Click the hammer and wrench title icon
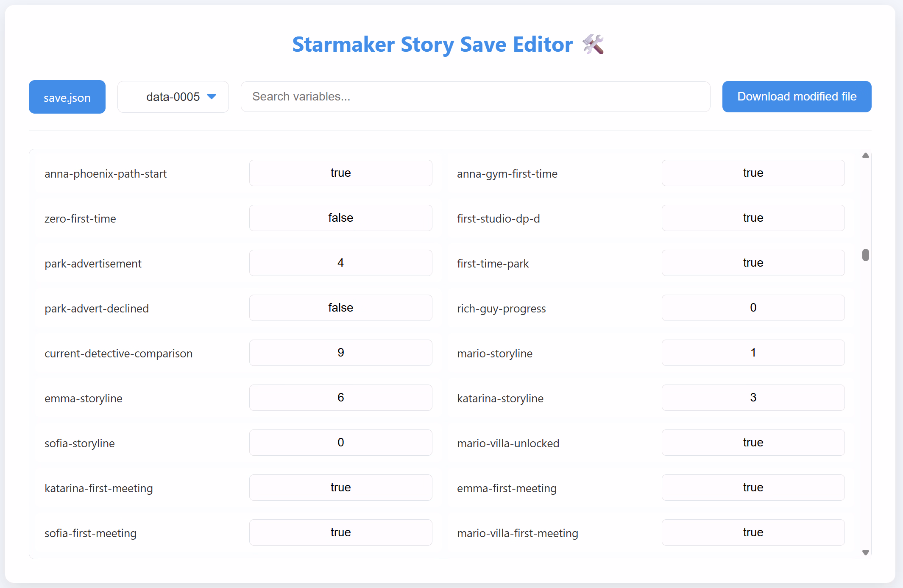 coord(593,45)
